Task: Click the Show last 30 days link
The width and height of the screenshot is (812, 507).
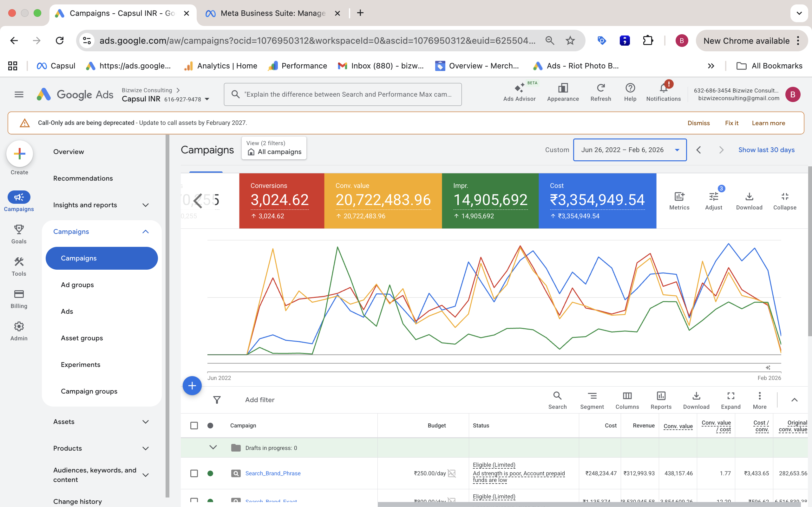Action: pyautogui.click(x=766, y=150)
